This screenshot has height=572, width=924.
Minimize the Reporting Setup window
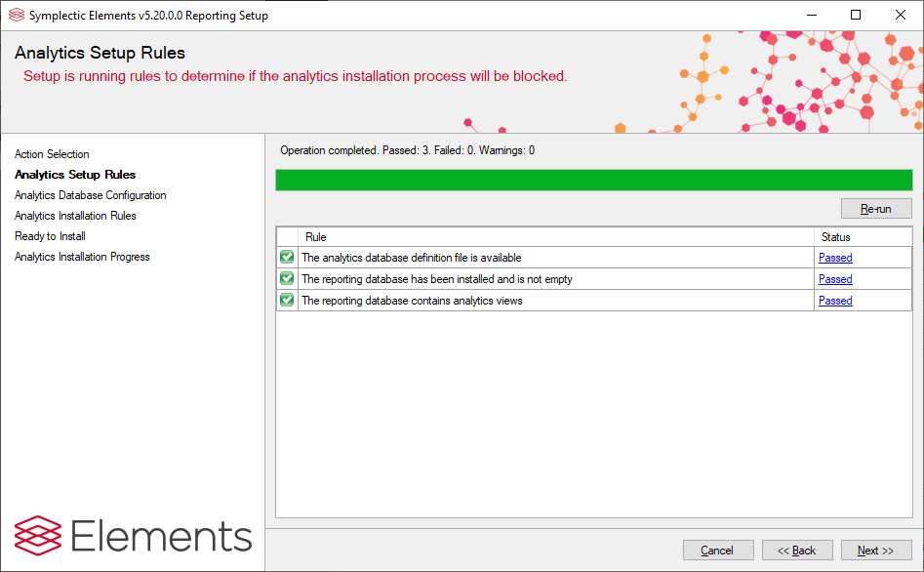coord(812,15)
